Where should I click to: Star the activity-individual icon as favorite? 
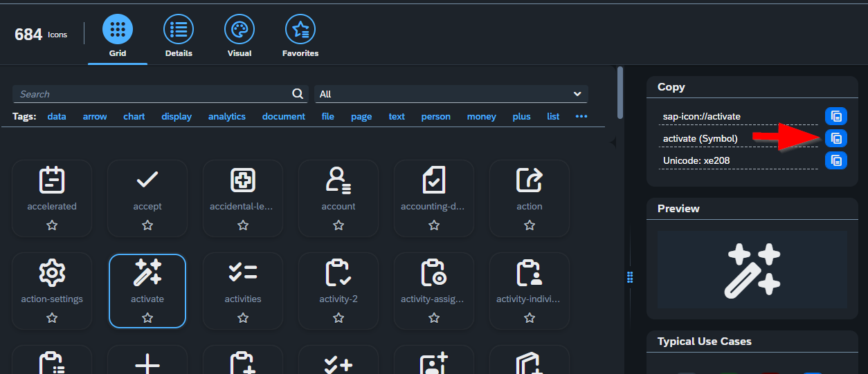click(x=530, y=318)
